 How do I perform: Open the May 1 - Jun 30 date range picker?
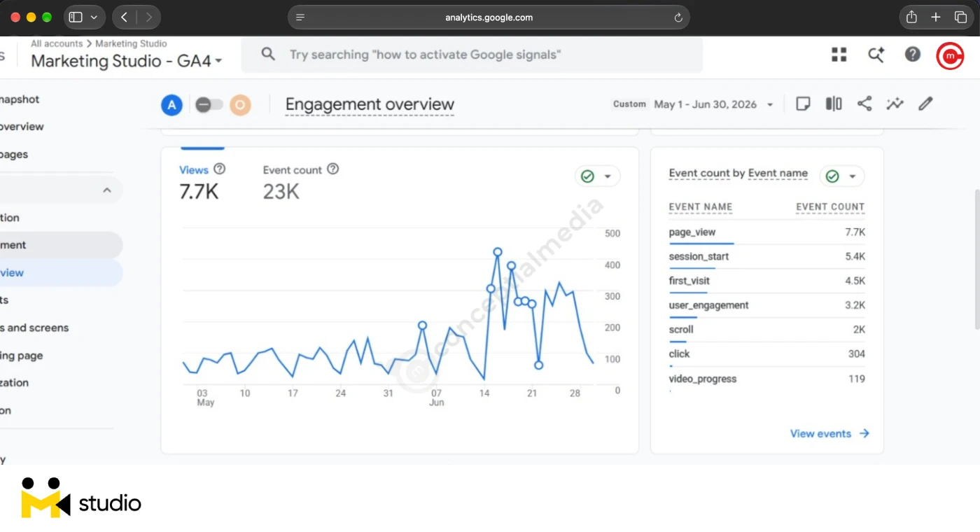tap(714, 104)
